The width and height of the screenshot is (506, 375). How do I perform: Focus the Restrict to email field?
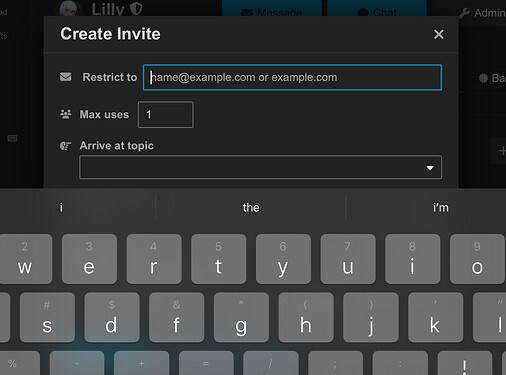(292, 77)
